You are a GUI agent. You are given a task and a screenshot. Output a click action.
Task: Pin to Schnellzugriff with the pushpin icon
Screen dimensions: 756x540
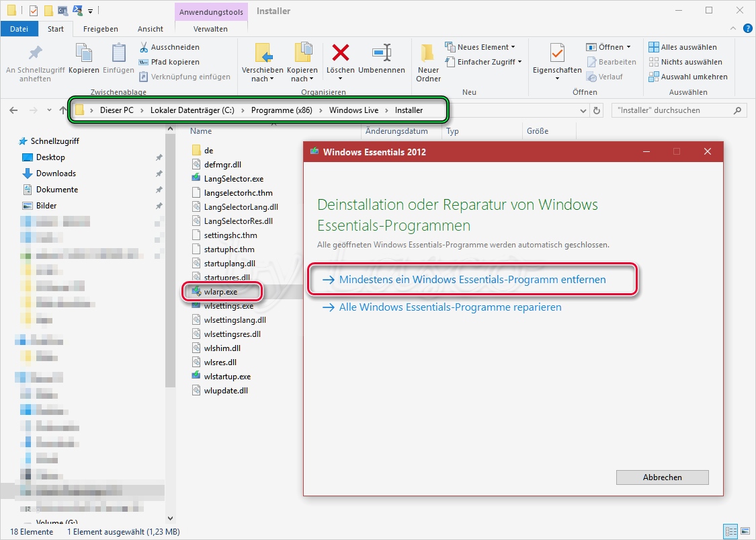(x=35, y=52)
